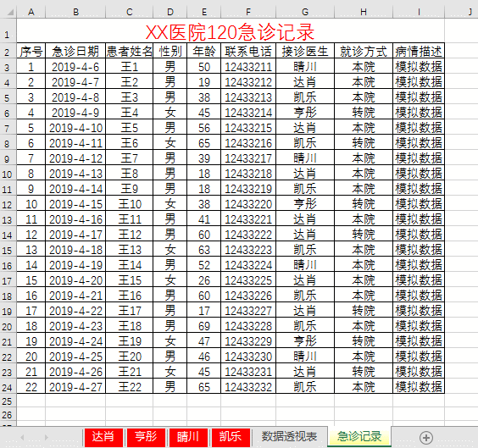Screen dimensions: 478x448
Task: Open the 凯乐 sheet tab
Action: point(231,437)
